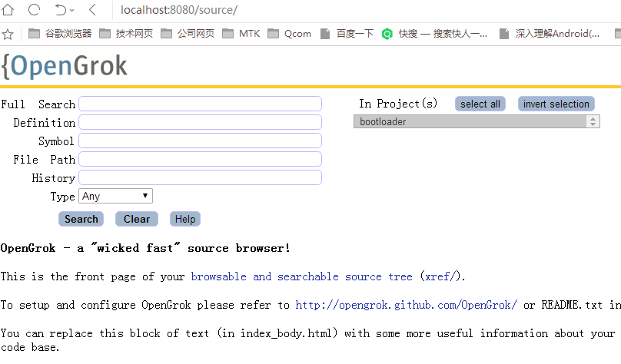Image resolution: width=621 pixels, height=364 pixels.
Task: Open the undo icon dropdown arrow
Action: [x=71, y=10]
